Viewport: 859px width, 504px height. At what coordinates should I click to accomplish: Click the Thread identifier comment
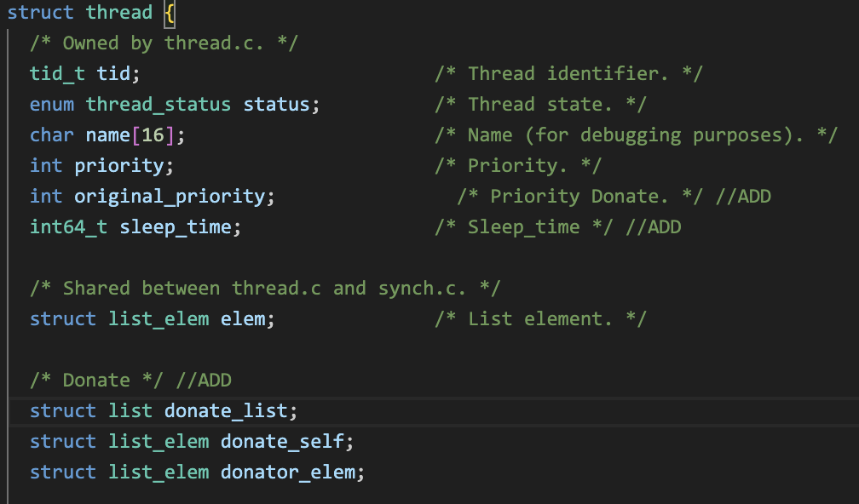click(568, 74)
